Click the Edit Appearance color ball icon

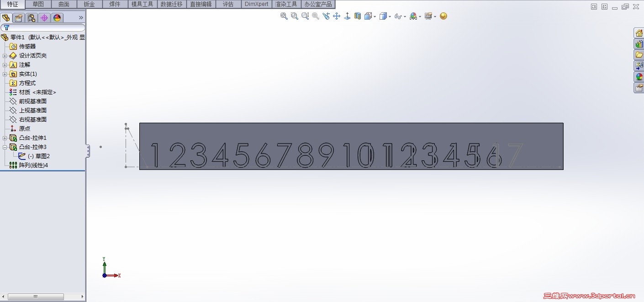[413, 16]
